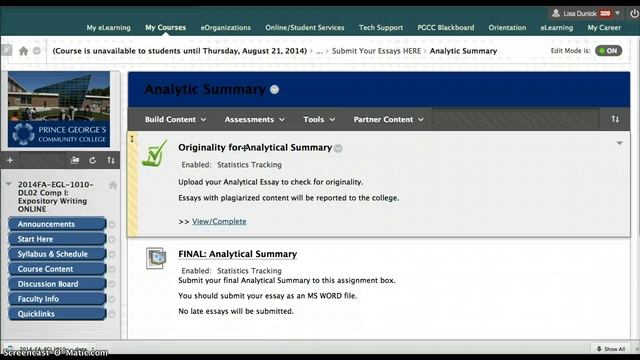The width and height of the screenshot is (640, 360).
Task: Click the green checkmark originality assignment icon
Action: click(155, 153)
